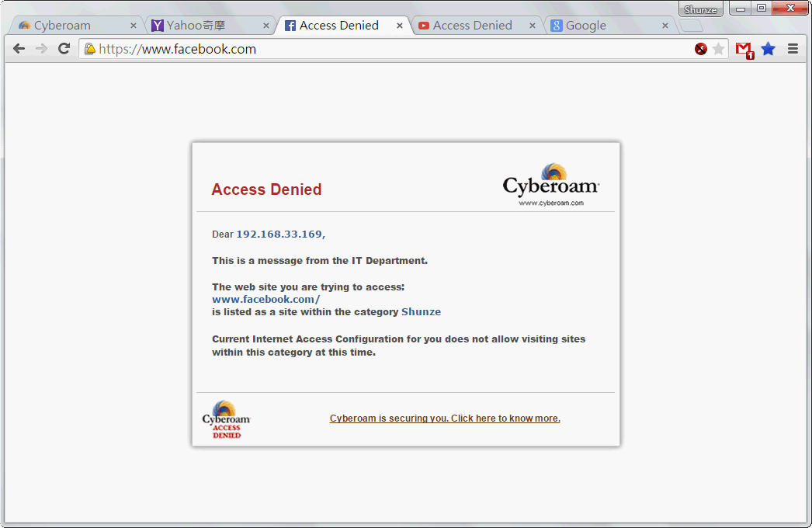812x528 pixels.
Task: Click the blue star extension icon
Action: 769,49
